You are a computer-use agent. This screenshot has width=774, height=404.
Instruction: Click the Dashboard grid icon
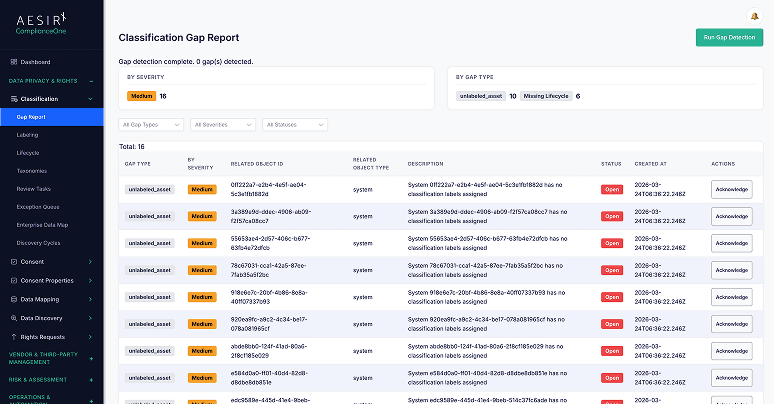[x=14, y=62]
